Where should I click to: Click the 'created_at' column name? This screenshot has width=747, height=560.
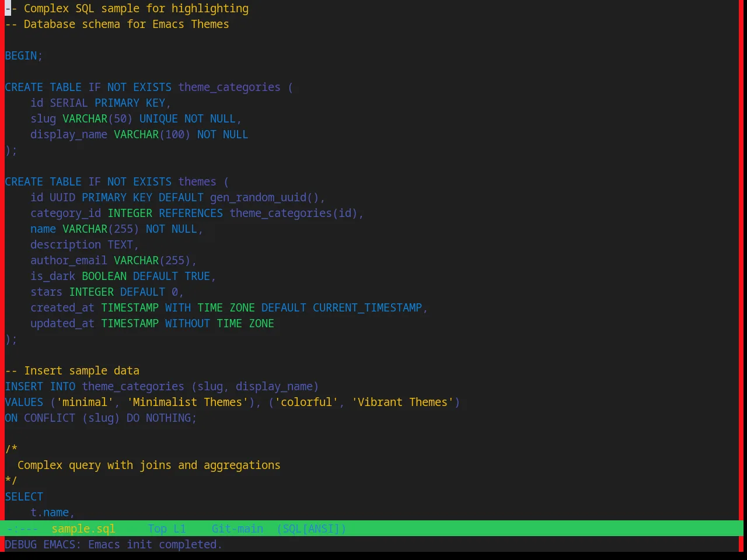62,308
